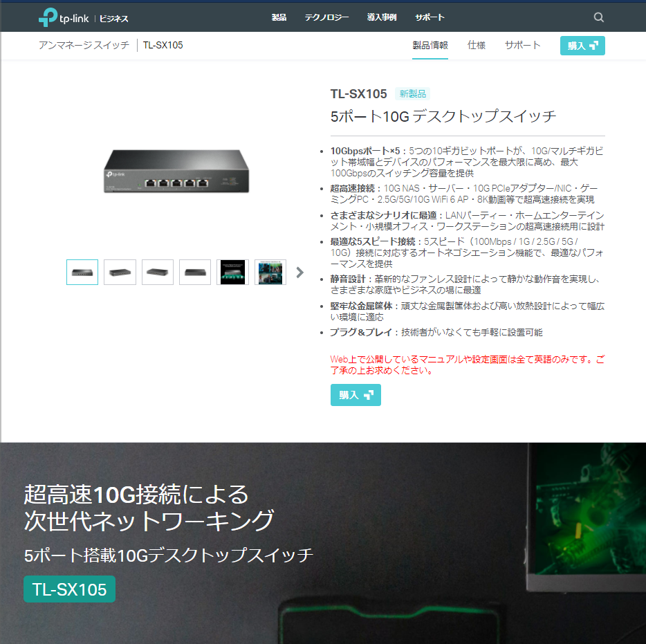Select the fourth product thumbnail
This screenshot has width=646, height=644.
[195, 272]
